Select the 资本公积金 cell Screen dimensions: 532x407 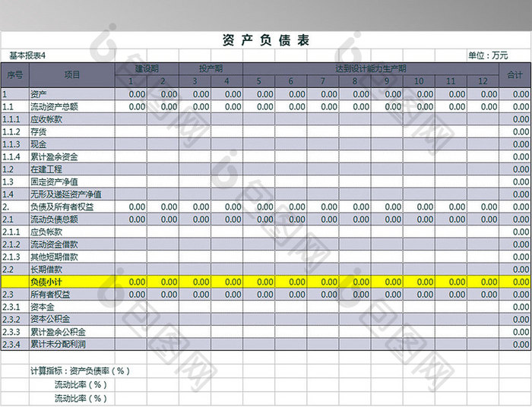click(x=50, y=319)
